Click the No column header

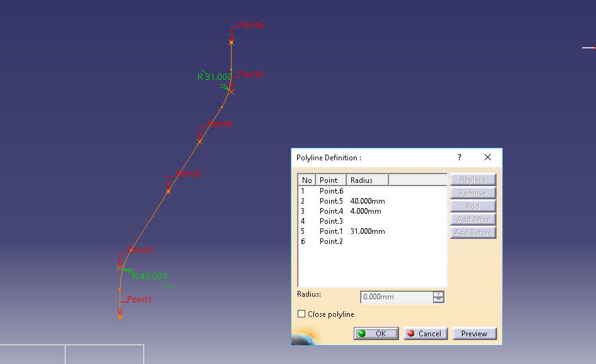click(x=307, y=180)
